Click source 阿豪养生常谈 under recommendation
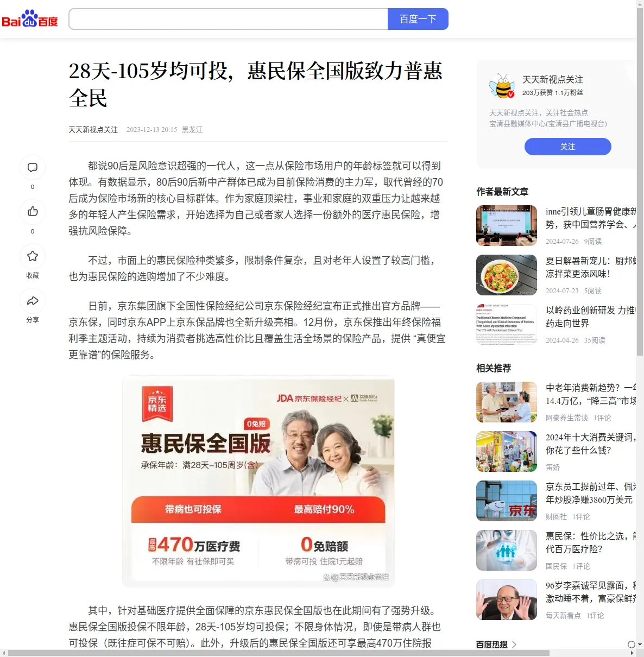 [x=567, y=418]
